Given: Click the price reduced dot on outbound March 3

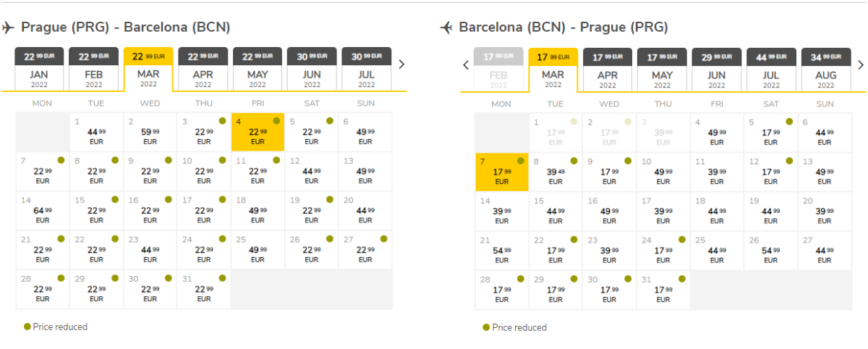Looking at the screenshot, I should coord(221,121).
